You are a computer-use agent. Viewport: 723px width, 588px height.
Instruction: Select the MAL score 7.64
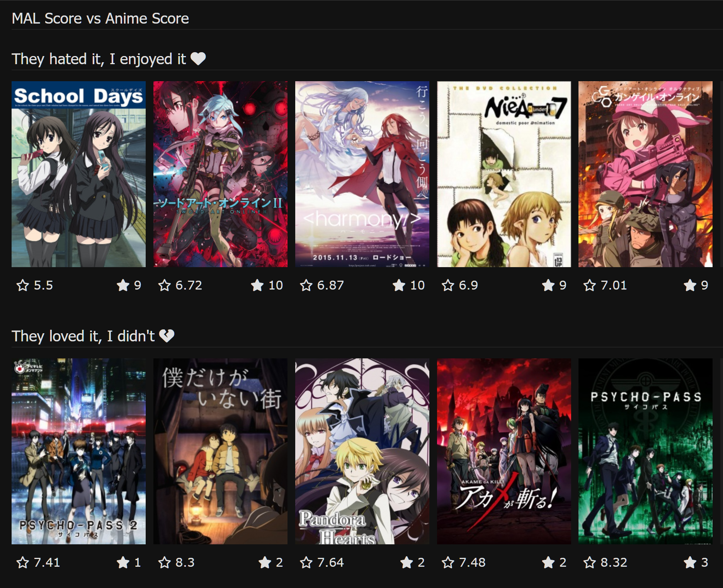click(x=331, y=562)
